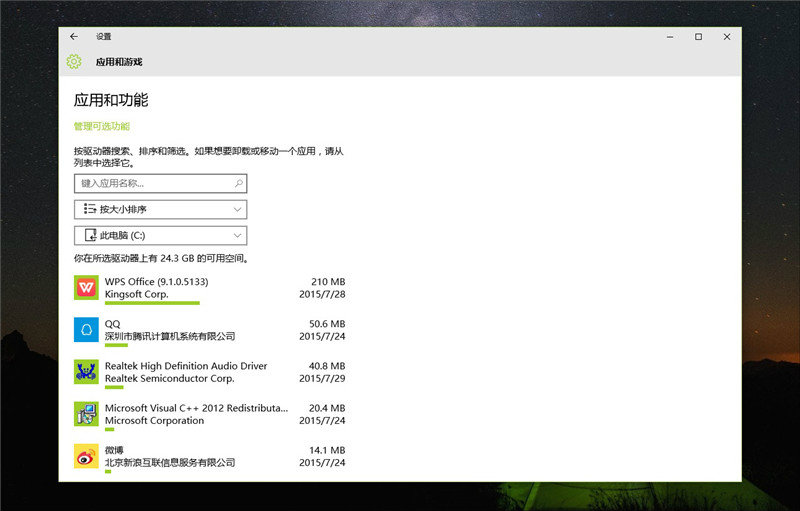Click the Kingsoft Corp. publisher text

(137, 294)
